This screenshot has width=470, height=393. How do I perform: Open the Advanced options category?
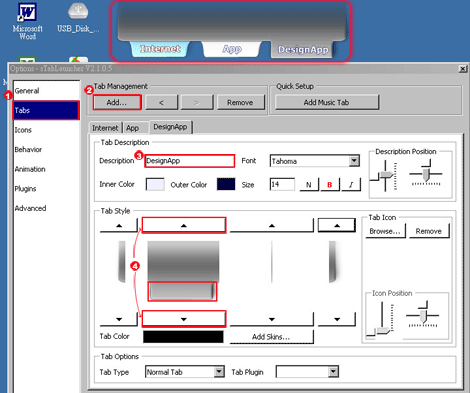pos(46,208)
